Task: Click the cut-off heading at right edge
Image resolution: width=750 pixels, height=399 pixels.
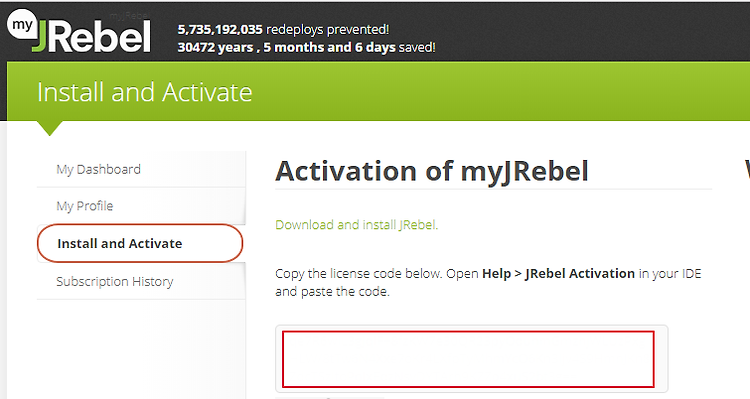Action: (747, 170)
